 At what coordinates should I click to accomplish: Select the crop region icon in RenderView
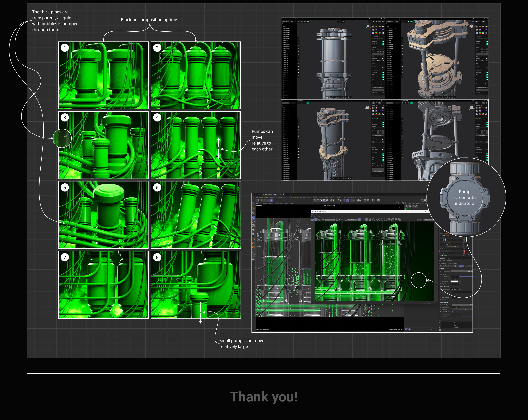[x=346, y=220]
